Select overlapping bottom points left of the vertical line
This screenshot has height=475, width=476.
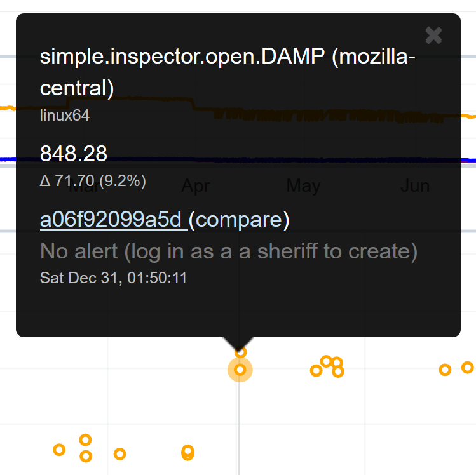click(187, 452)
